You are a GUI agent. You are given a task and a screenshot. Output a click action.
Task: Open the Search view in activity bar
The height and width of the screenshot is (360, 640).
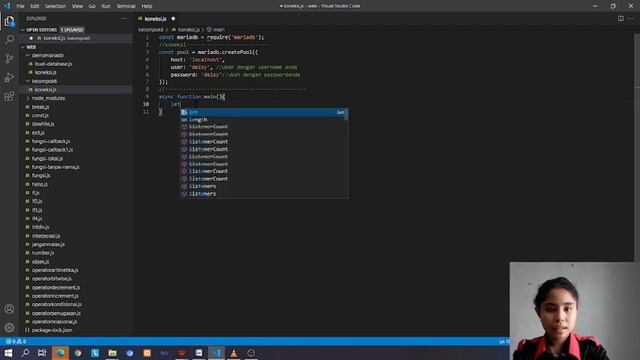coord(9,40)
